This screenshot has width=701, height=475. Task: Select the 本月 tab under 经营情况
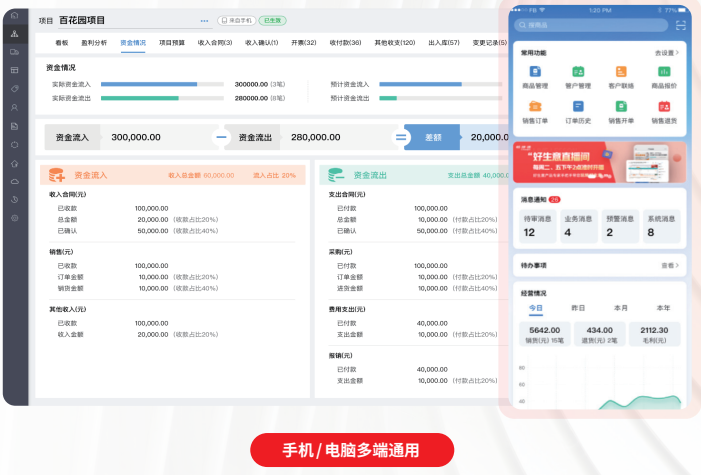point(621,308)
